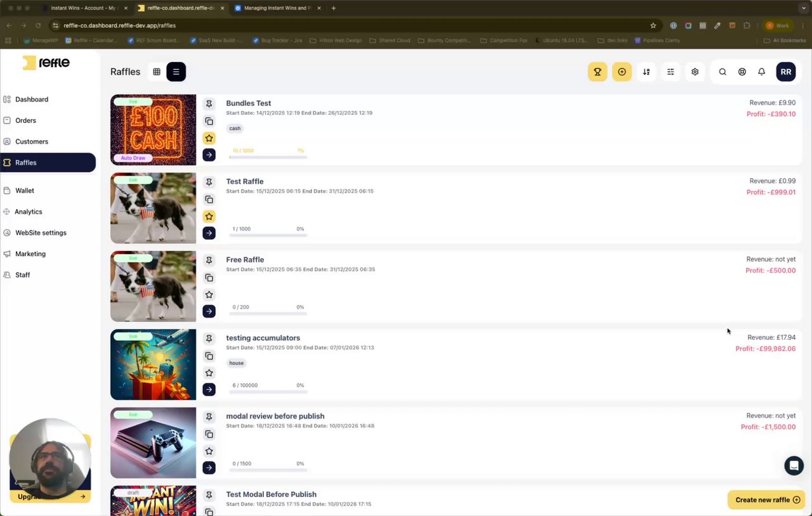Click the search magnifier icon

(x=723, y=72)
